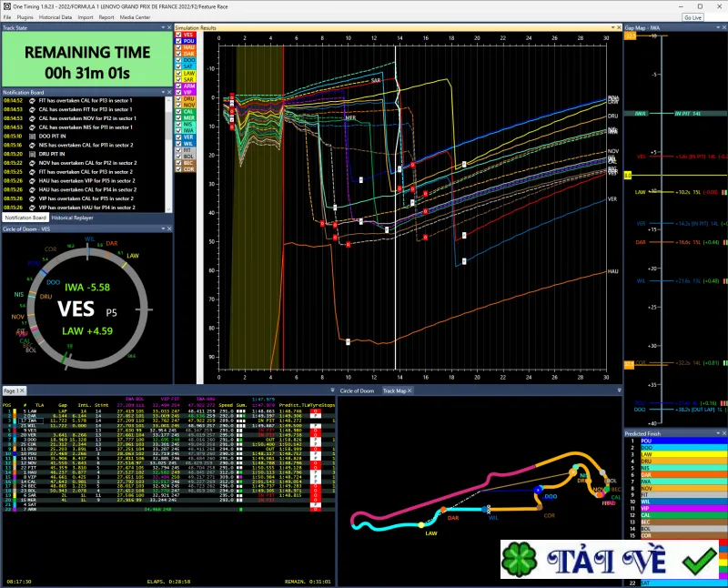The width and height of the screenshot is (728, 588).
Task: Close the Gap Map - IWA panel
Action: pyautogui.click(x=724, y=28)
